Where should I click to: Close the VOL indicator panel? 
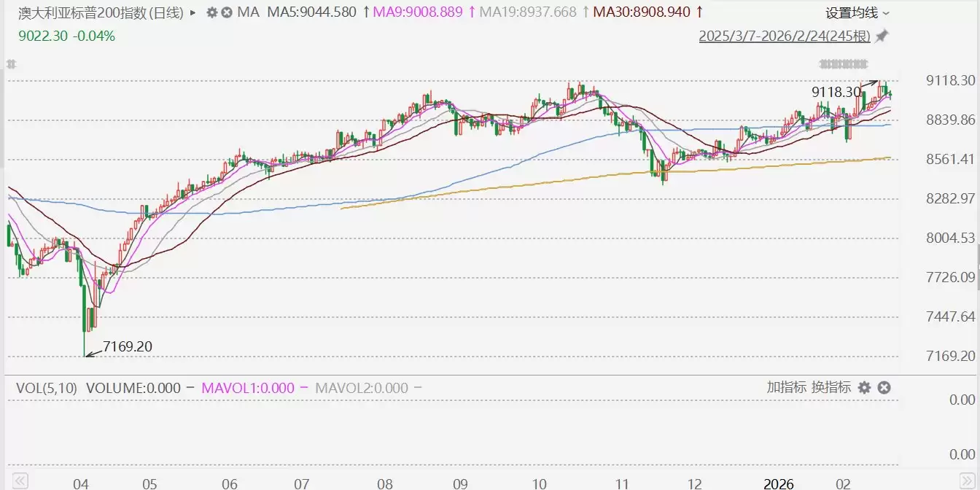pyautogui.click(x=884, y=388)
